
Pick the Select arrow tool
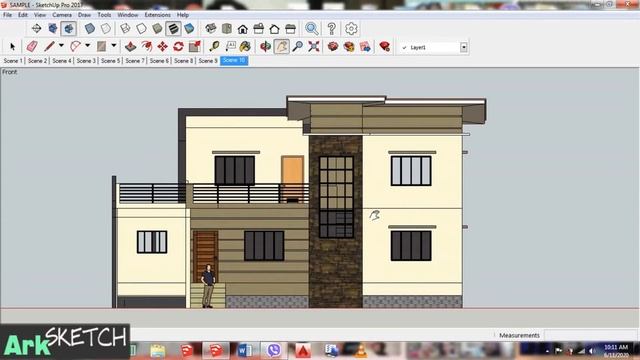tap(12, 47)
